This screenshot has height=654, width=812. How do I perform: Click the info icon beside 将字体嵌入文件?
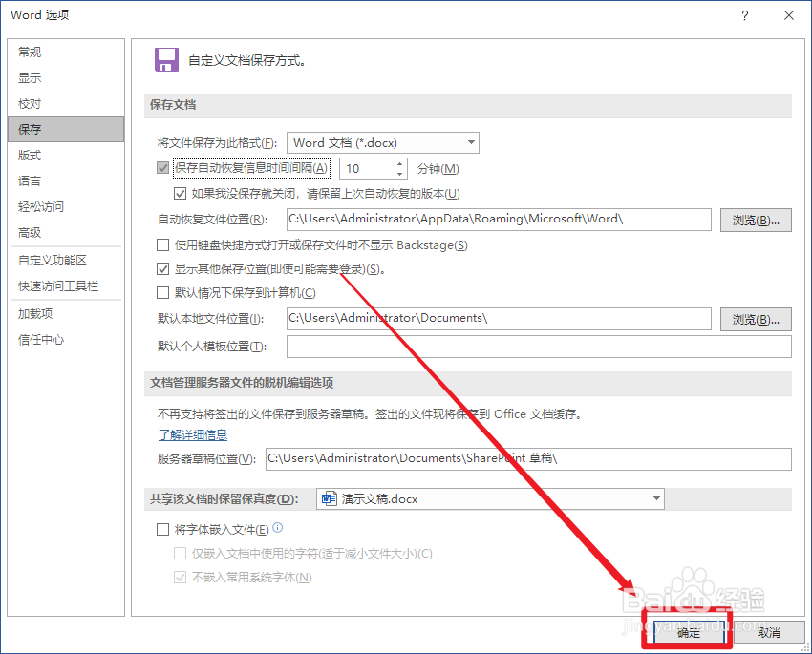pos(278,528)
